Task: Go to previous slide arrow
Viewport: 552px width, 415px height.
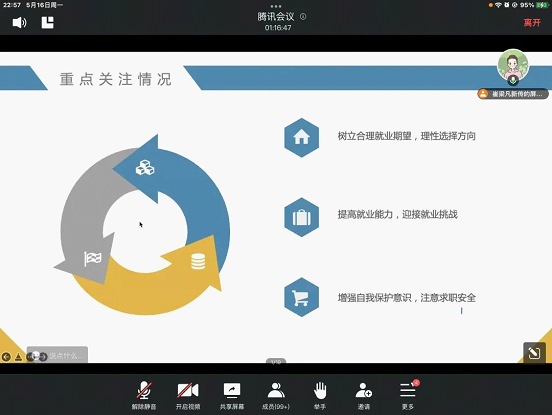Action: [x=6, y=357]
